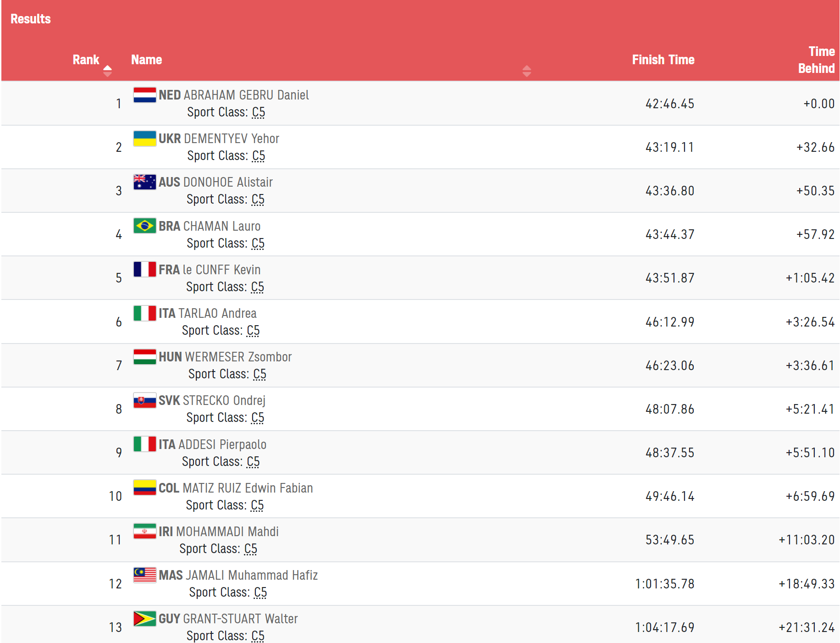Image resolution: width=840 pixels, height=643 pixels.
Task: Click the Name column header
Action: click(146, 60)
